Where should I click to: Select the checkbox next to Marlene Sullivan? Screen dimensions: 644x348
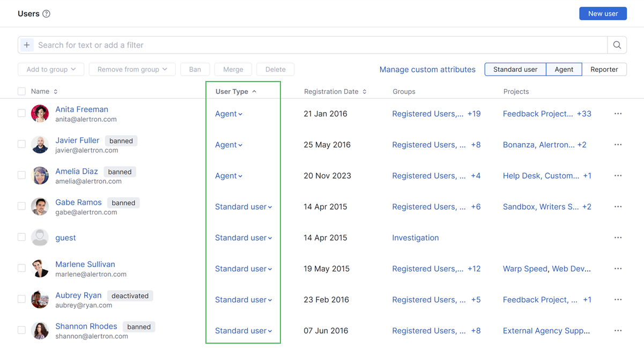(x=21, y=268)
